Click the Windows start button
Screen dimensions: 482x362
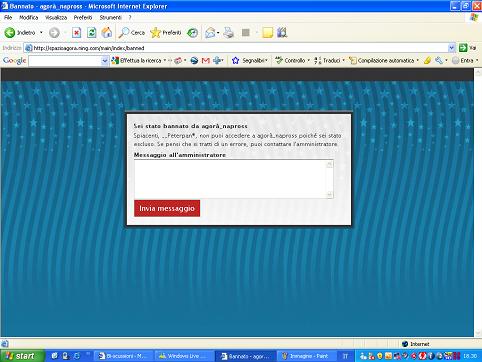[22, 356]
